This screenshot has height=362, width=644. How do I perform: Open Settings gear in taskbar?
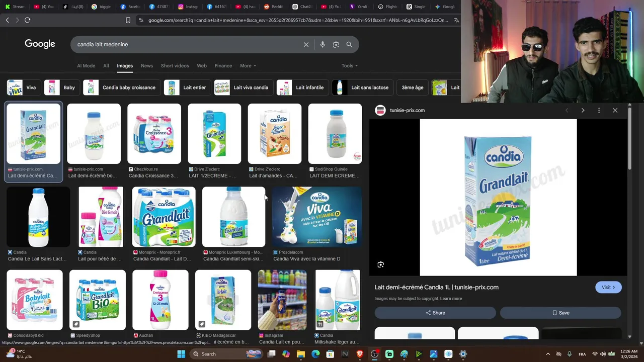(463, 354)
